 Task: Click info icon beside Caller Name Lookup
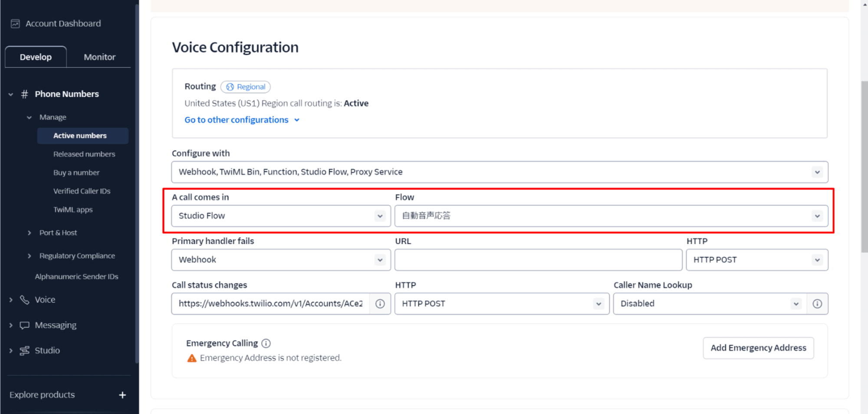coord(817,304)
